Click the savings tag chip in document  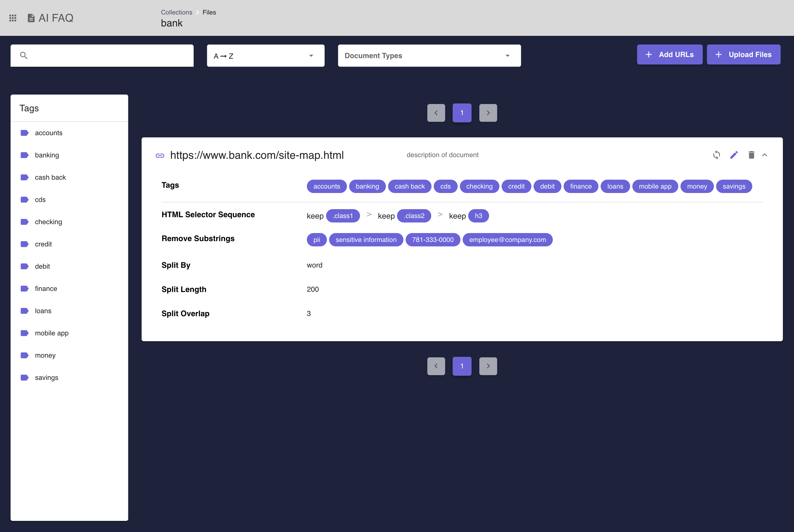(734, 186)
